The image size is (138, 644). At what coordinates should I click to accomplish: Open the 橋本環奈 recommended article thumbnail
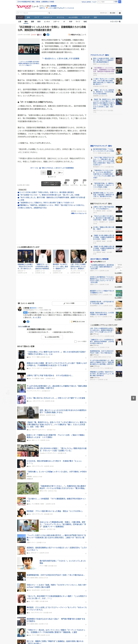click(61, 256)
